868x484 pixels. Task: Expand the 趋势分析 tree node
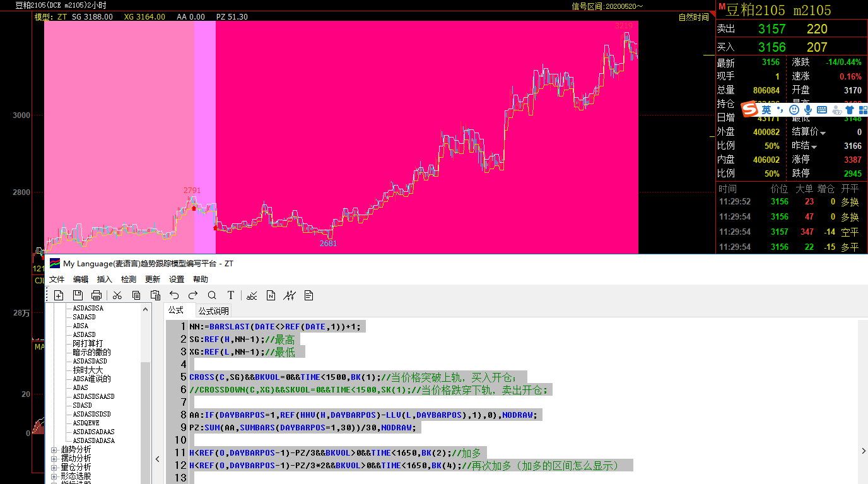tap(54, 449)
